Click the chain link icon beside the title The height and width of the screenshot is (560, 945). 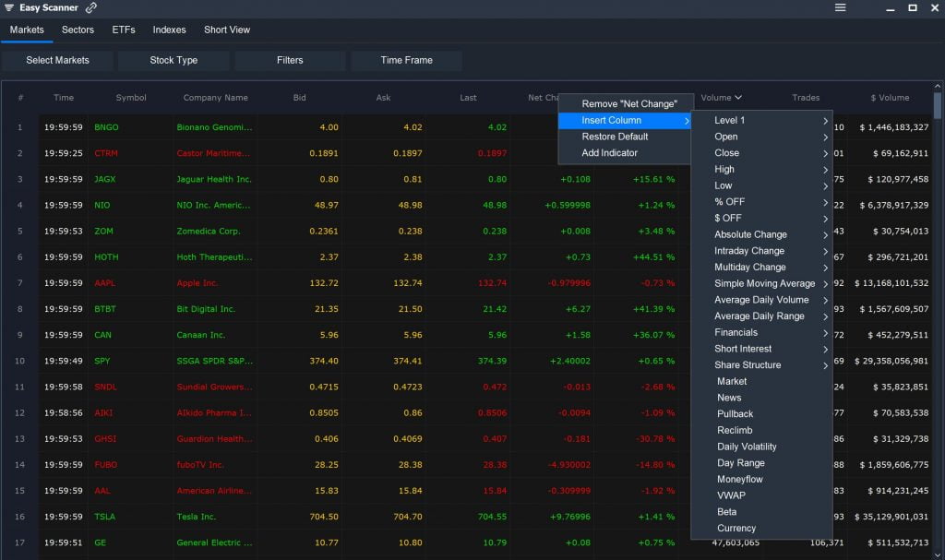pos(89,7)
